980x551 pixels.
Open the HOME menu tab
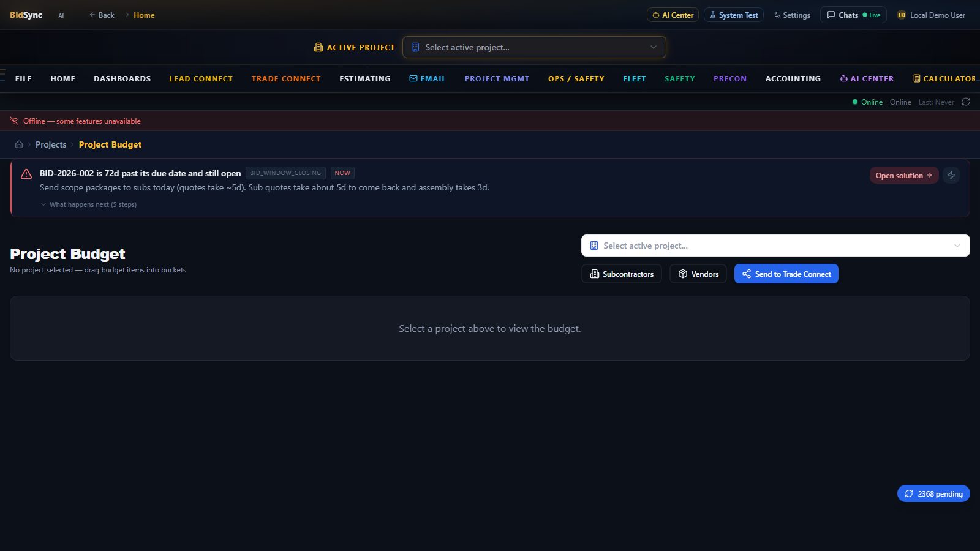[x=62, y=78]
